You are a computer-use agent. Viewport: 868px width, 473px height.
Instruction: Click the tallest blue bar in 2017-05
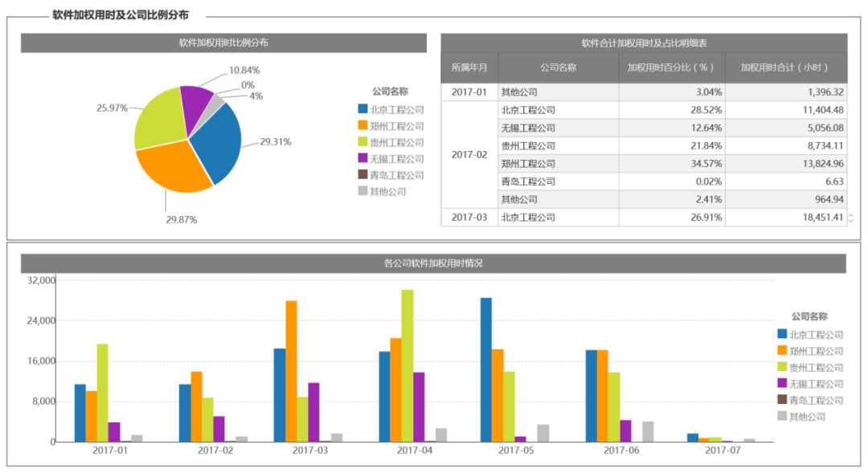pos(486,369)
